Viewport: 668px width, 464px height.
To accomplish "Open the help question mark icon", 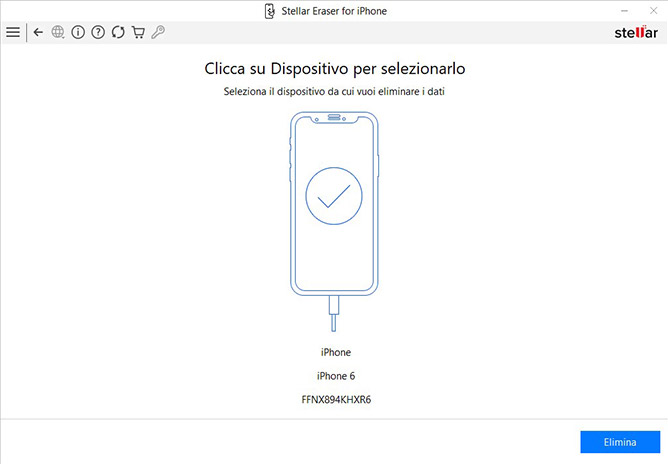I will click(98, 32).
